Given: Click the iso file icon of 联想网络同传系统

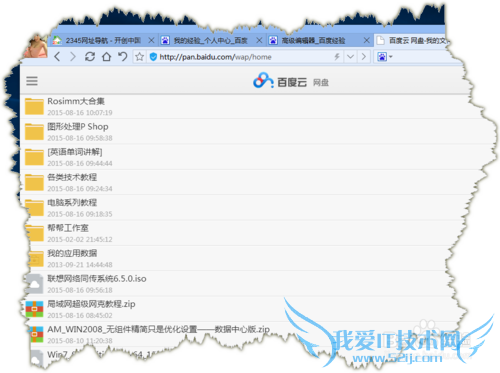Looking at the screenshot, I should click(34, 284).
